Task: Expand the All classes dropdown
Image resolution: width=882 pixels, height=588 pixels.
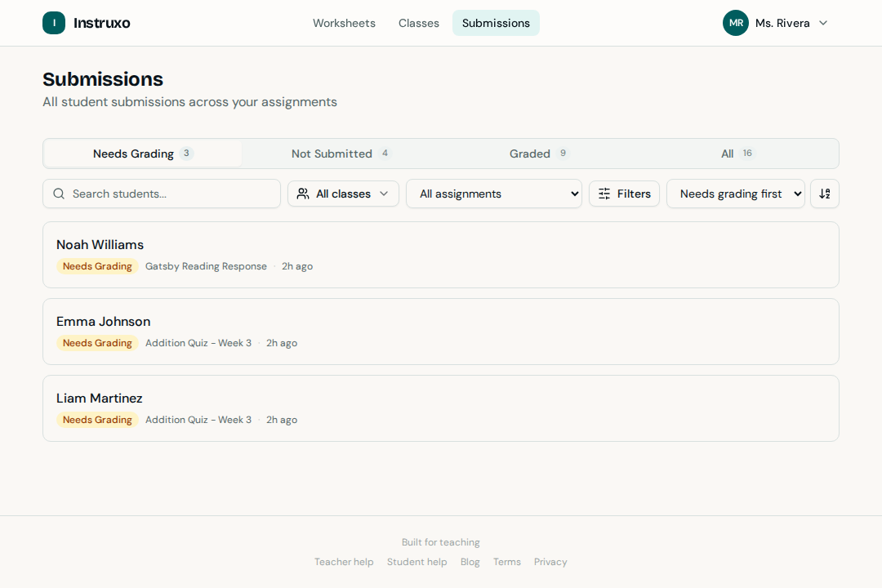Action: tap(343, 194)
